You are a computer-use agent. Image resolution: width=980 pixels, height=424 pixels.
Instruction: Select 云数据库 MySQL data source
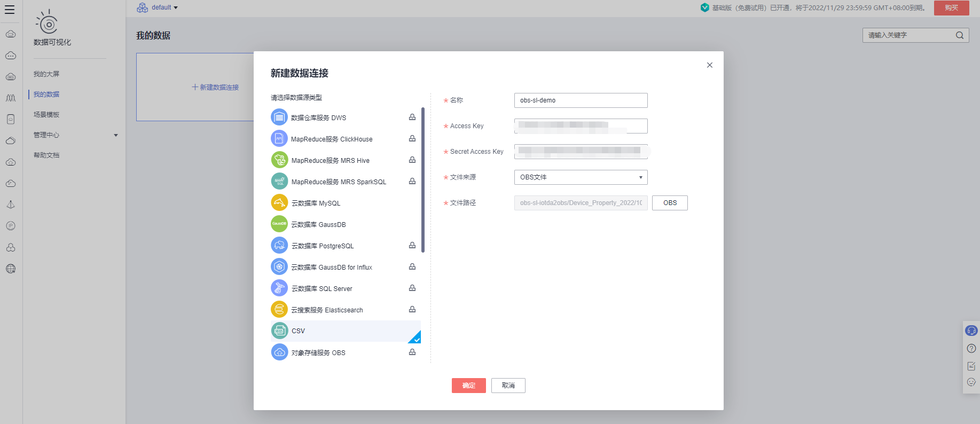tap(346, 203)
